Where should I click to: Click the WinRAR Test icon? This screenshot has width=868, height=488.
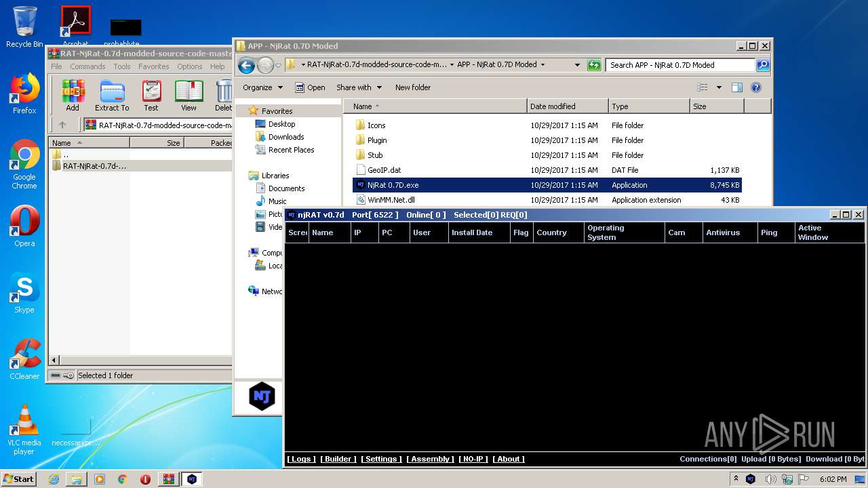coord(151,96)
